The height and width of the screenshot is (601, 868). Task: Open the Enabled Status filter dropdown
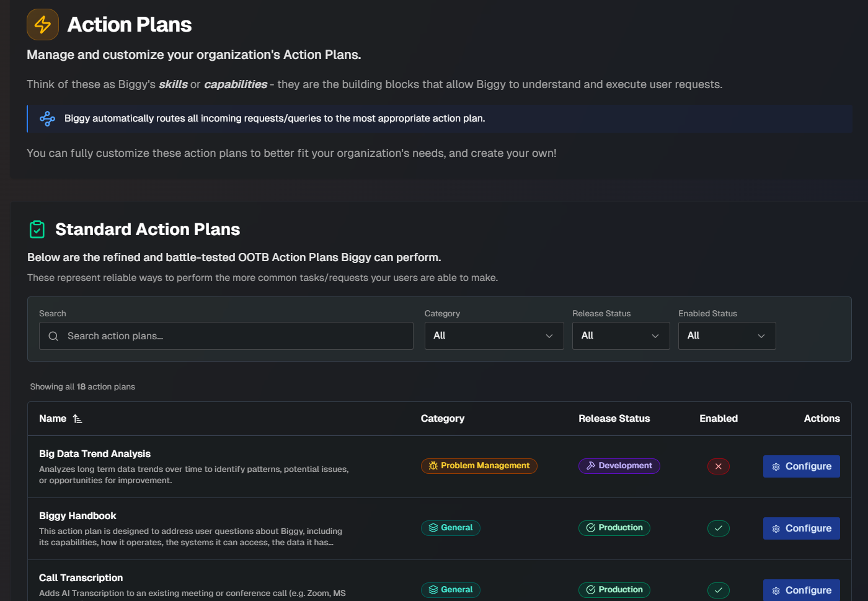pyautogui.click(x=727, y=336)
